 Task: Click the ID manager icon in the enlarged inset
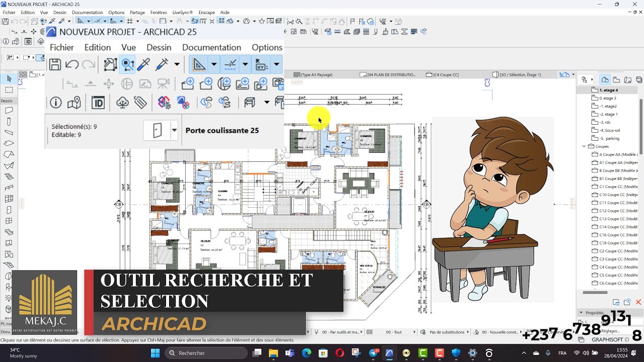(98, 103)
